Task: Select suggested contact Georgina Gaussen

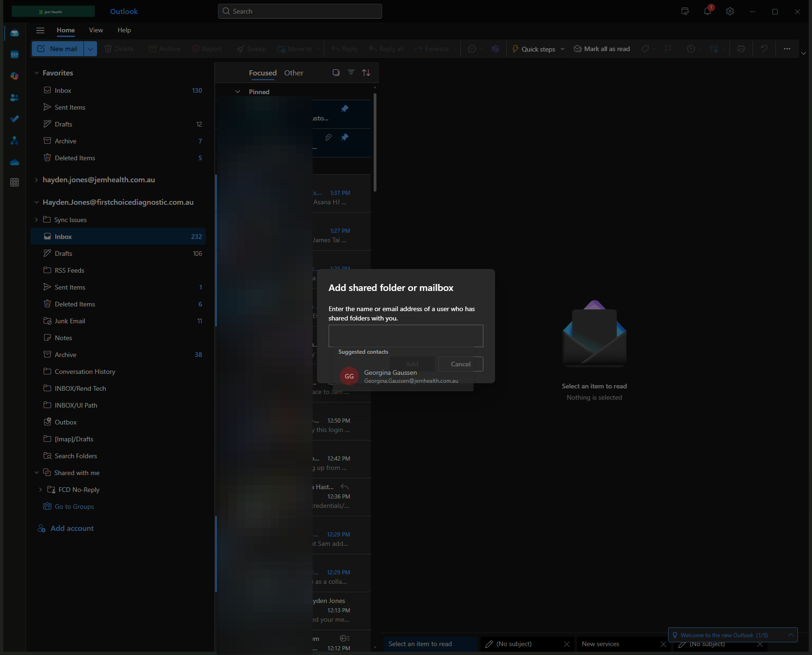Action: pyautogui.click(x=403, y=376)
